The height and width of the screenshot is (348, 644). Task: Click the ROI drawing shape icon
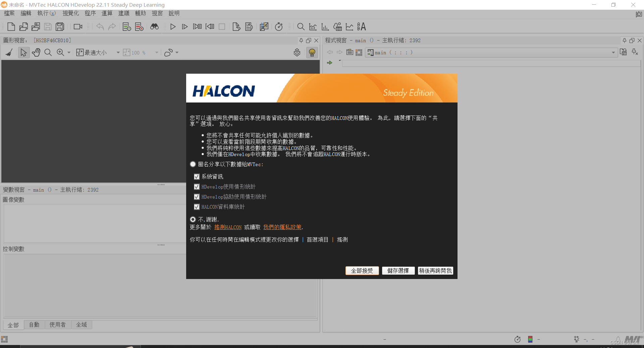coord(168,53)
